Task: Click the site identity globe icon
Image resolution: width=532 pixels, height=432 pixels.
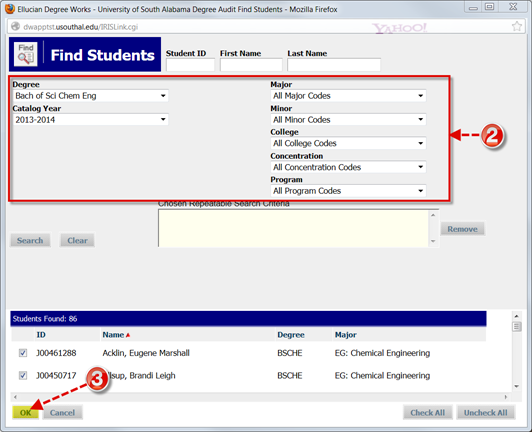Action: tap(15, 26)
